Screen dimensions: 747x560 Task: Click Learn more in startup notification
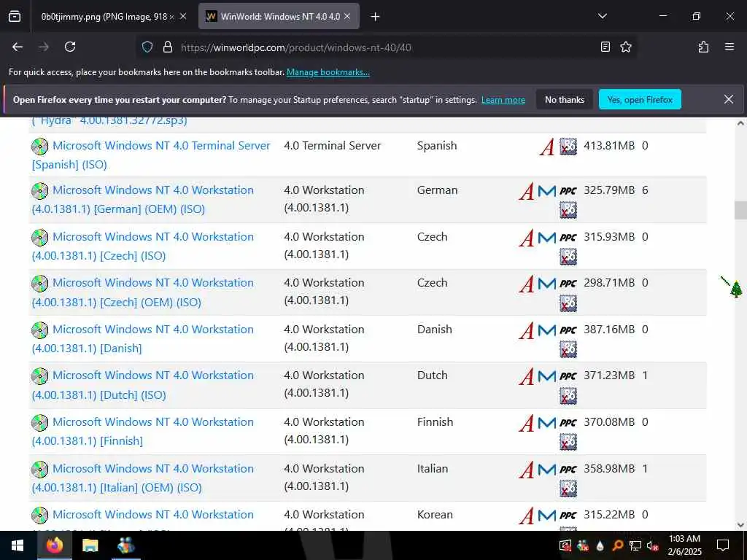coord(503,100)
